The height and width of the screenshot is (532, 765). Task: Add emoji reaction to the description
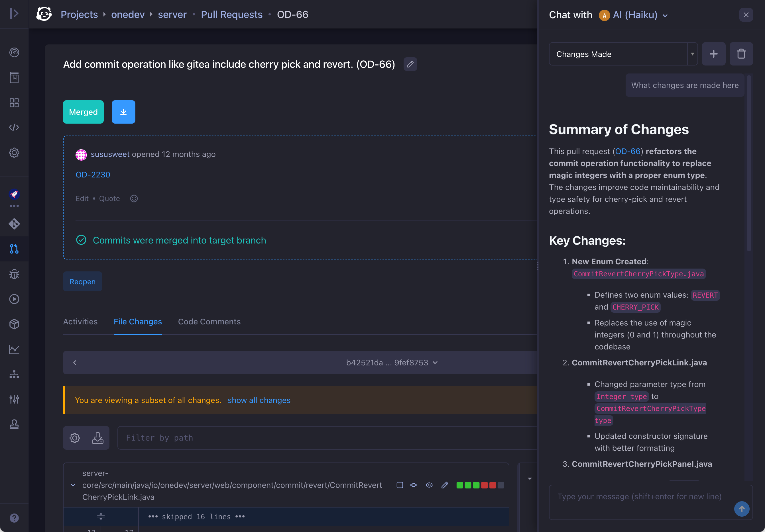(134, 199)
